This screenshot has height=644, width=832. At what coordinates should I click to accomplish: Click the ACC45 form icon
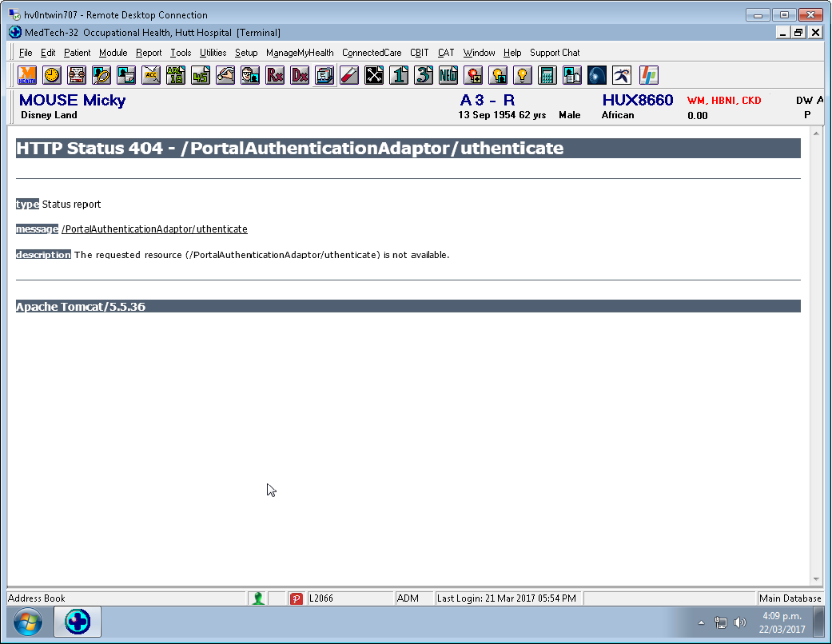click(x=201, y=75)
